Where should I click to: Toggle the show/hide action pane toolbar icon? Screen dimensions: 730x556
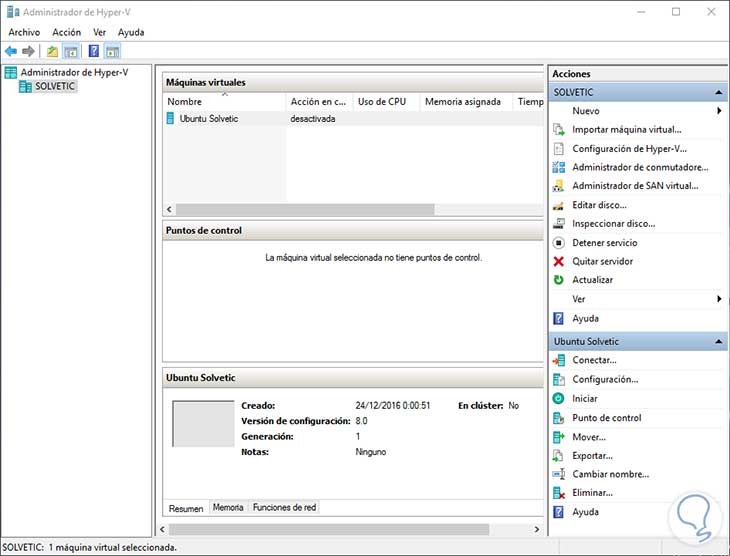tap(112, 51)
